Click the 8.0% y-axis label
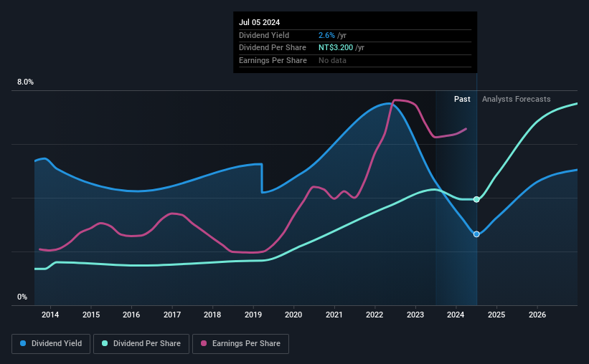 tap(25, 82)
